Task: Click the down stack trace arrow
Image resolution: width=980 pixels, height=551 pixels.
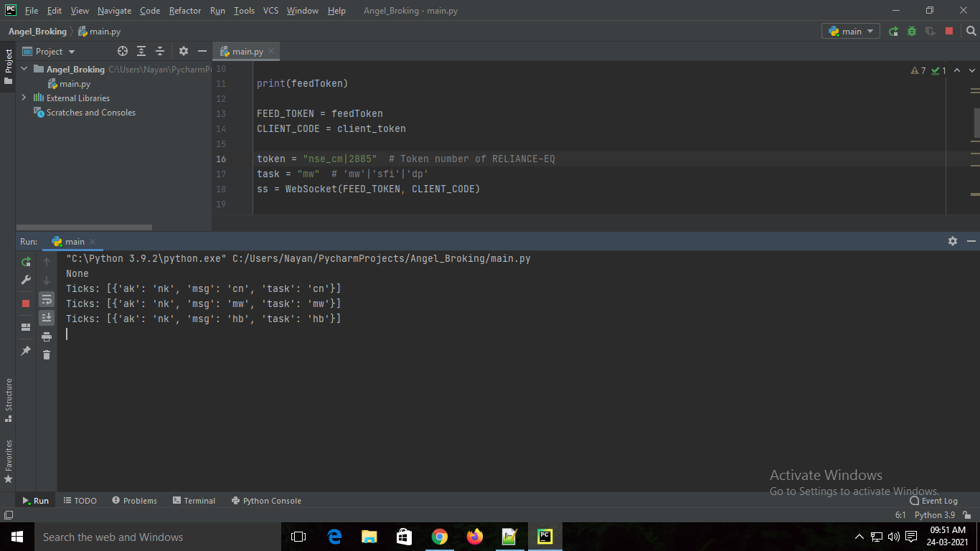Action: 47,280
